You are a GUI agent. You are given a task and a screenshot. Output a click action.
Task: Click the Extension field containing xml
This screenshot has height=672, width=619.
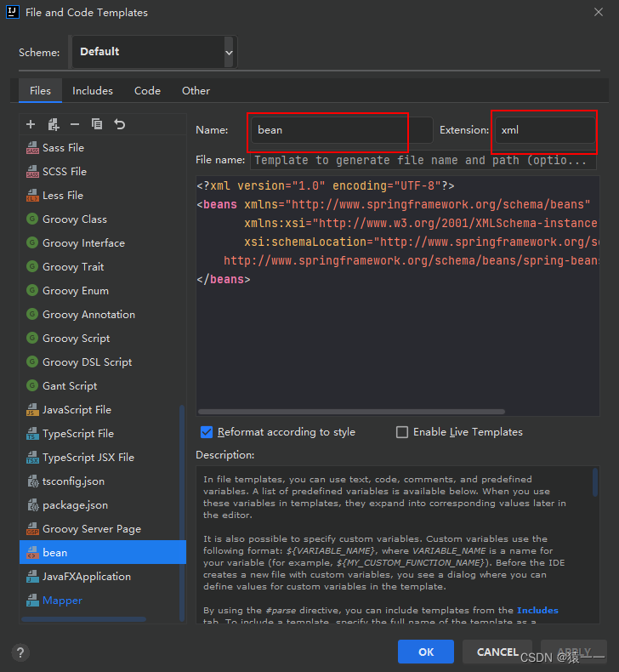click(x=545, y=130)
